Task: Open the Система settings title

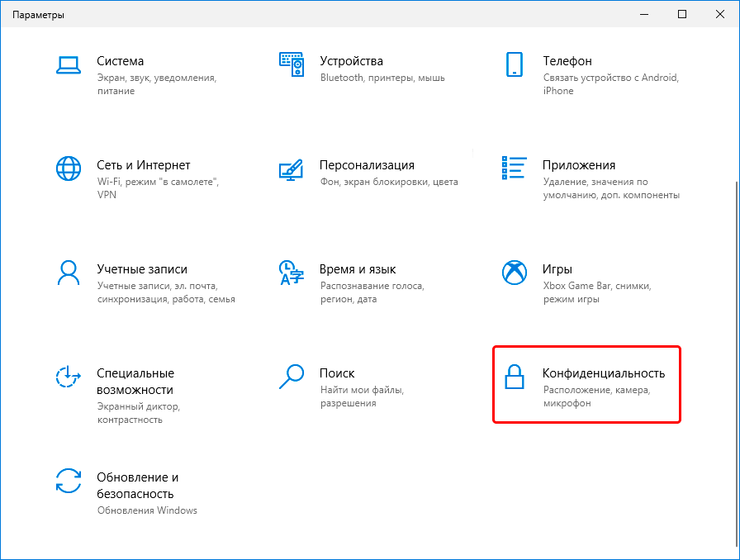Action: click(121, 61)
